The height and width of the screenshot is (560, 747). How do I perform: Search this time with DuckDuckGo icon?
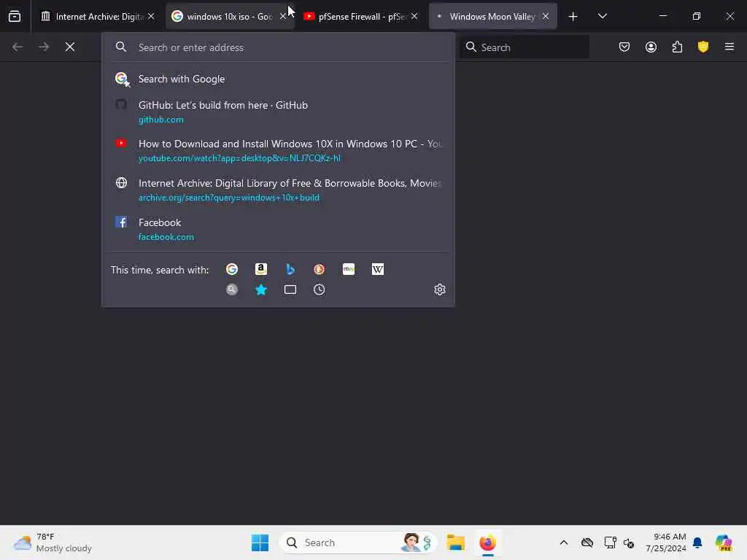[x=320, y=270]
